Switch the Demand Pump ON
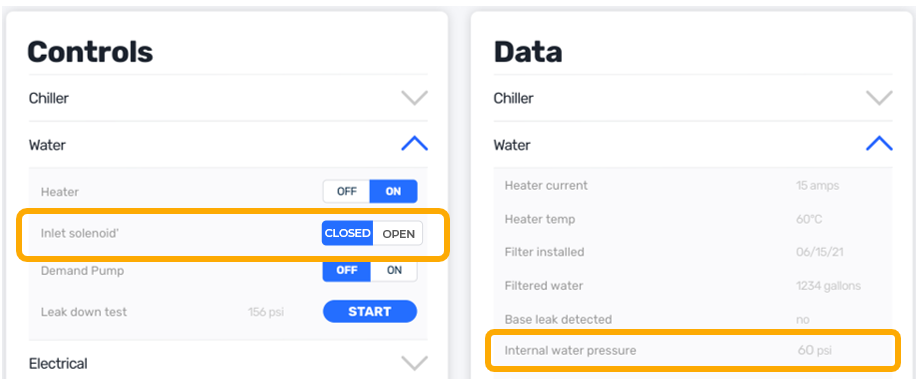 point(394,270)
